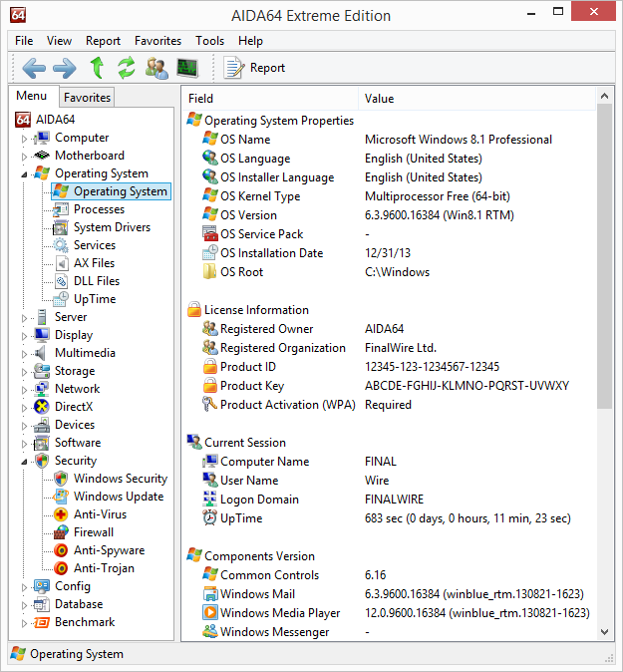623x672 pixels.
Task: Collapse the Security tree node
Action: (25, 462)
